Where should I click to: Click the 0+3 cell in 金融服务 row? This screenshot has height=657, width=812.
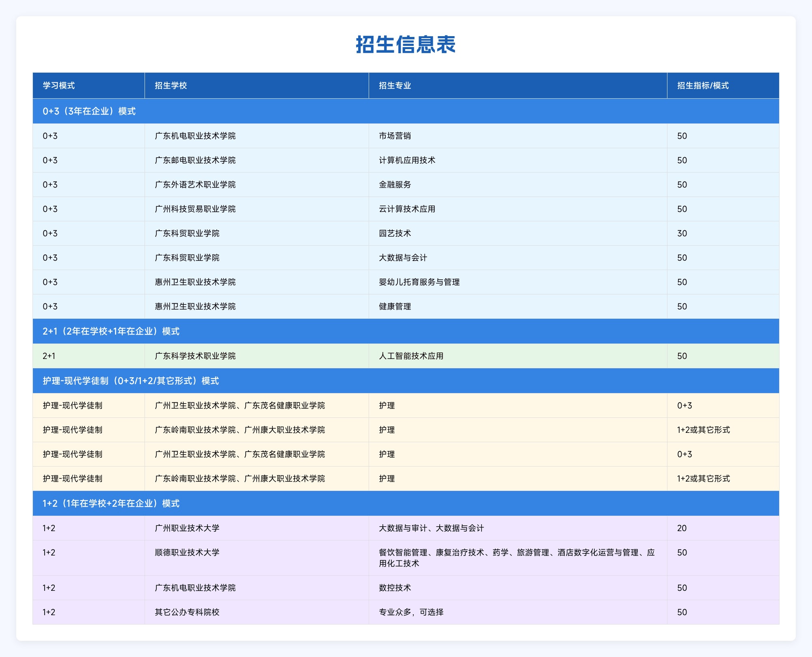pyautogui.click(x=89, y=185)
